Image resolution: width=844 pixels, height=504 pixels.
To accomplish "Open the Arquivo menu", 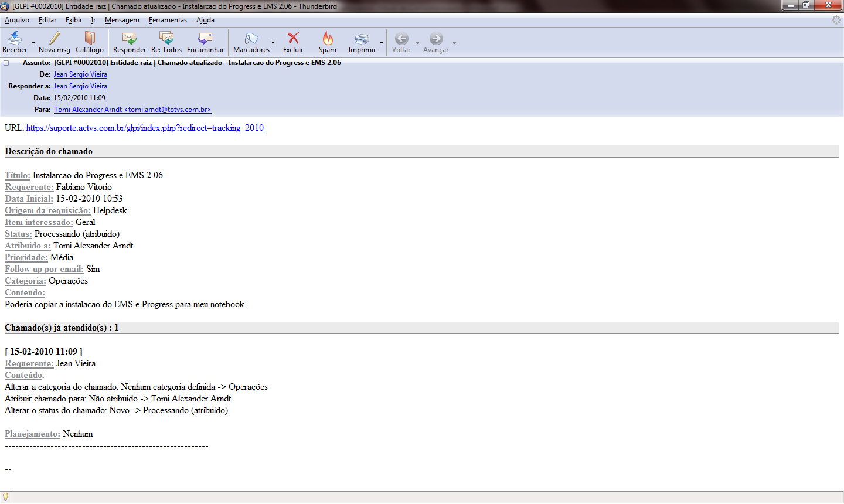I will click(x=17, y=20).
